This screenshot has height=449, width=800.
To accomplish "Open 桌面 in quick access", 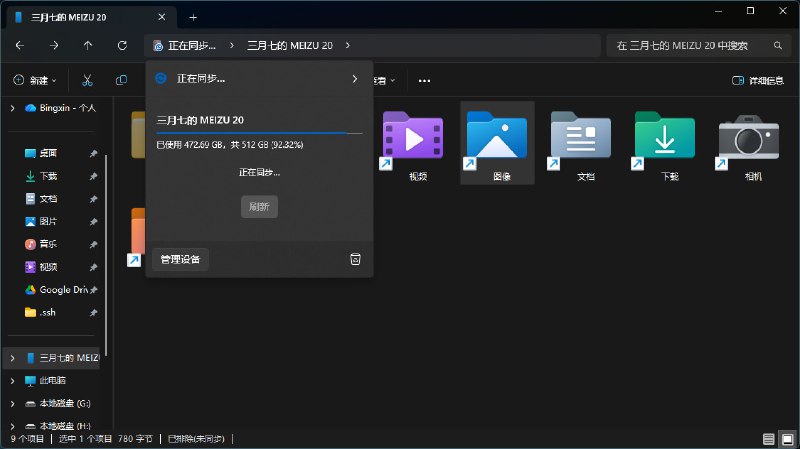I will [x=41, y=153].
